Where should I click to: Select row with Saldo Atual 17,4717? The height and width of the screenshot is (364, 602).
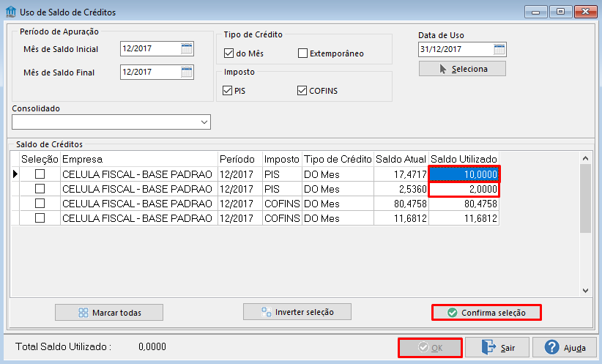click(x=40, y=174)
